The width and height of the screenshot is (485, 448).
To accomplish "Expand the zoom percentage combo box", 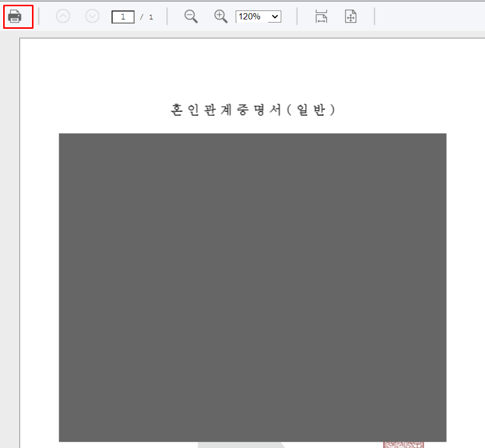I will click(258, 16).
